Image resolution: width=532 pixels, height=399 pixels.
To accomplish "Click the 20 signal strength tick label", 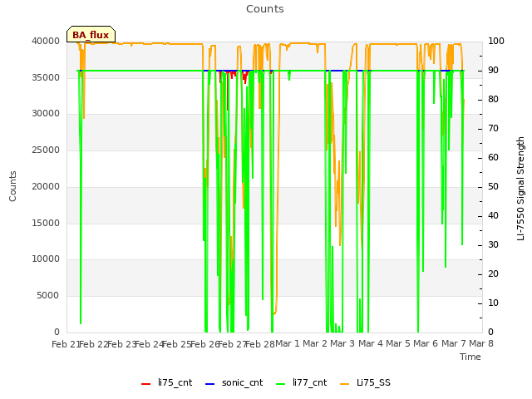I will pos(493,273).
